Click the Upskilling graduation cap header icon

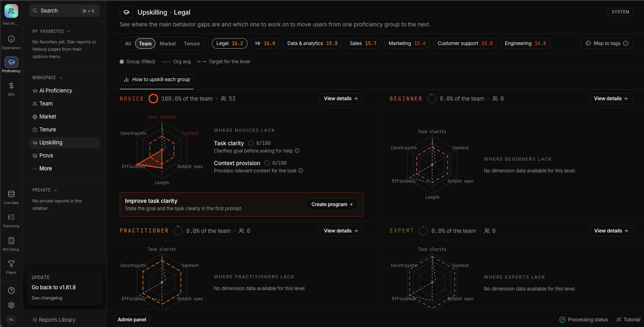tap(126, 12)
